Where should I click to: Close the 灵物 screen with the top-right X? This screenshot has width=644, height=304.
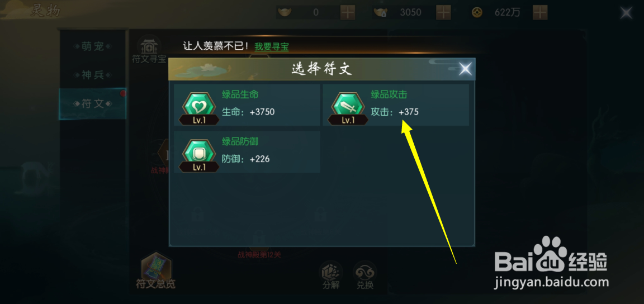tap(626, 13)
